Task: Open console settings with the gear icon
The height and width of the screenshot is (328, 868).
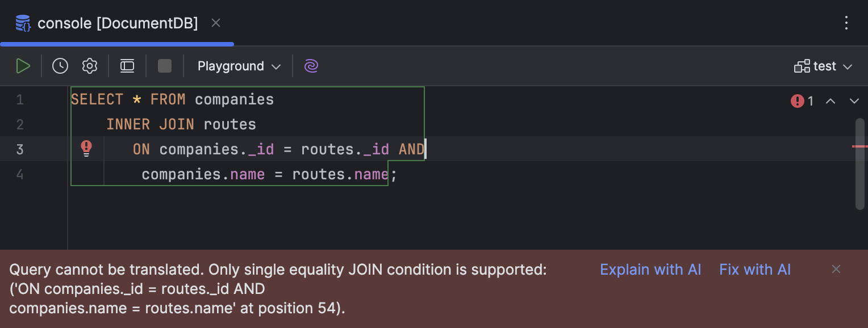Action: point(89,65)
